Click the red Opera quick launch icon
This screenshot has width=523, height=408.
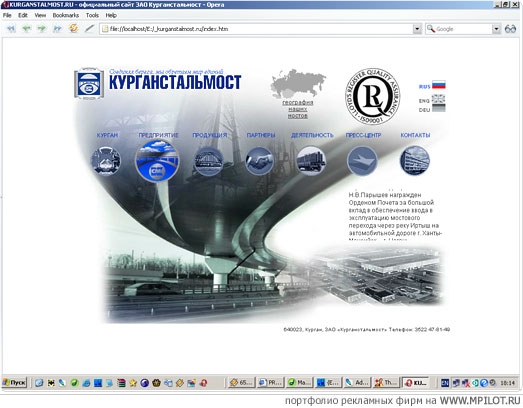[204, 383]
